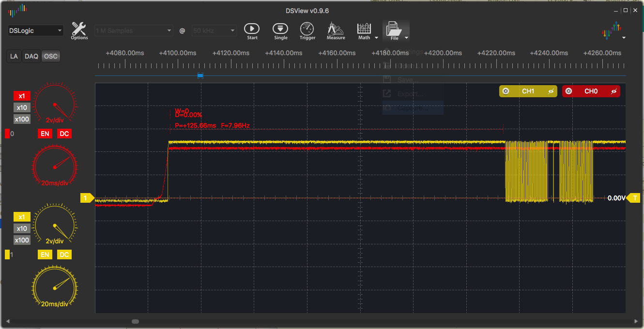This screenshot has width=644, height=329.
Task: Toggle yellow channel DC coupling
Action: click(x=64, y=254)
